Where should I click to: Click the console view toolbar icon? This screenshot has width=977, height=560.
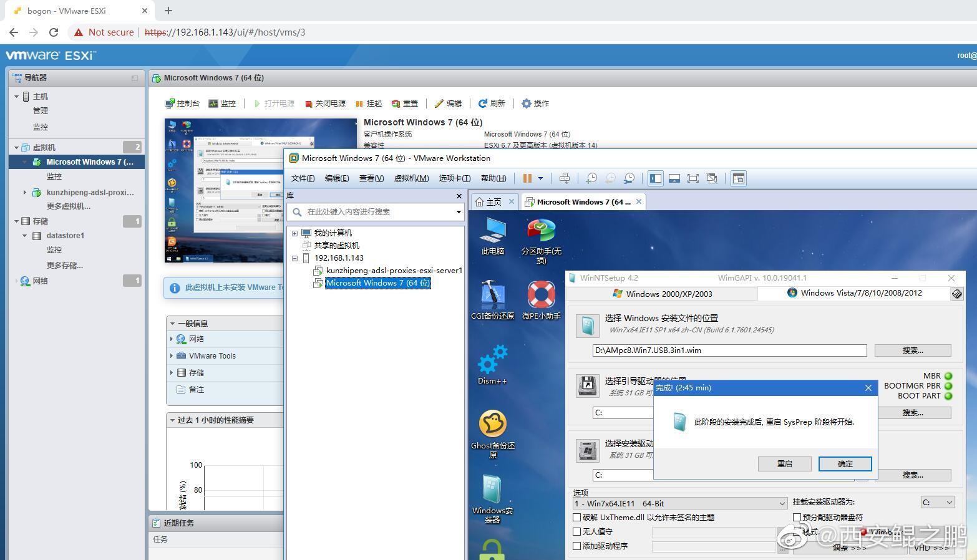pos(738,178)
